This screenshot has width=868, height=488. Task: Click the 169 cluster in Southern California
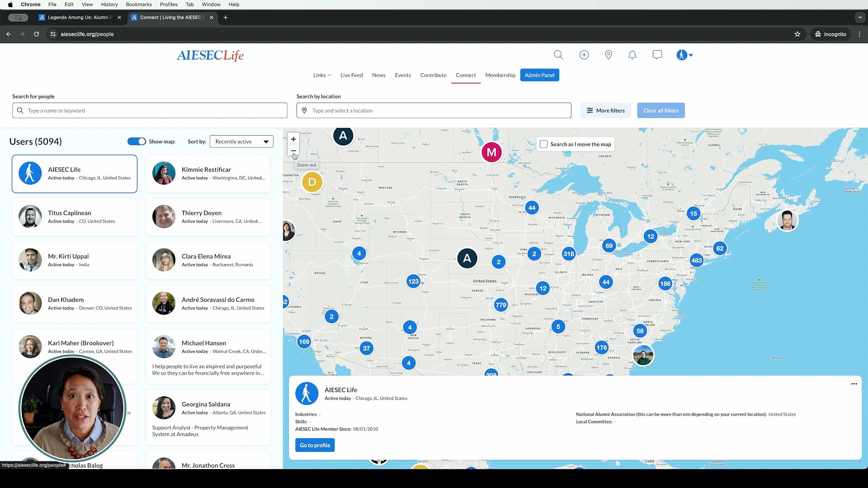coord(304,342)
